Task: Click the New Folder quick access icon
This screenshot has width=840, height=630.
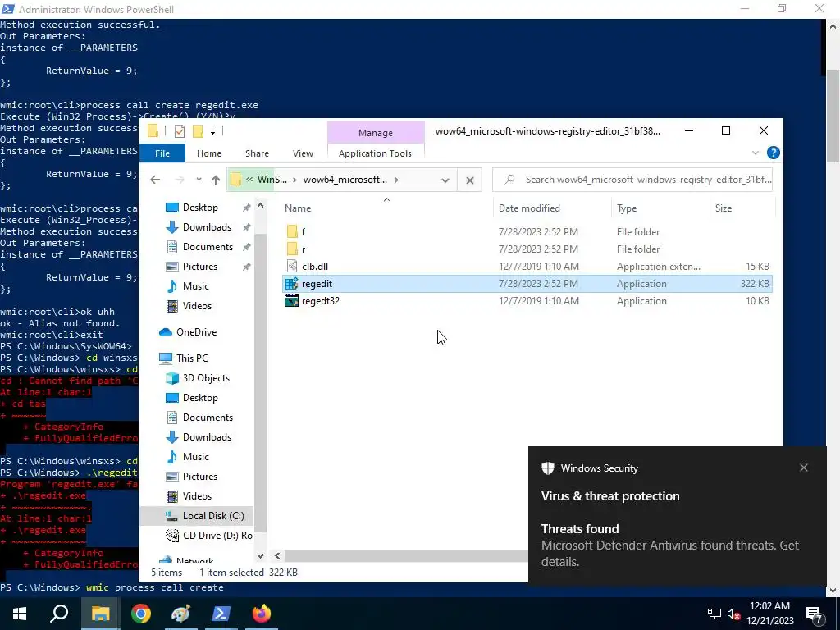Action: tap(198, 131)
